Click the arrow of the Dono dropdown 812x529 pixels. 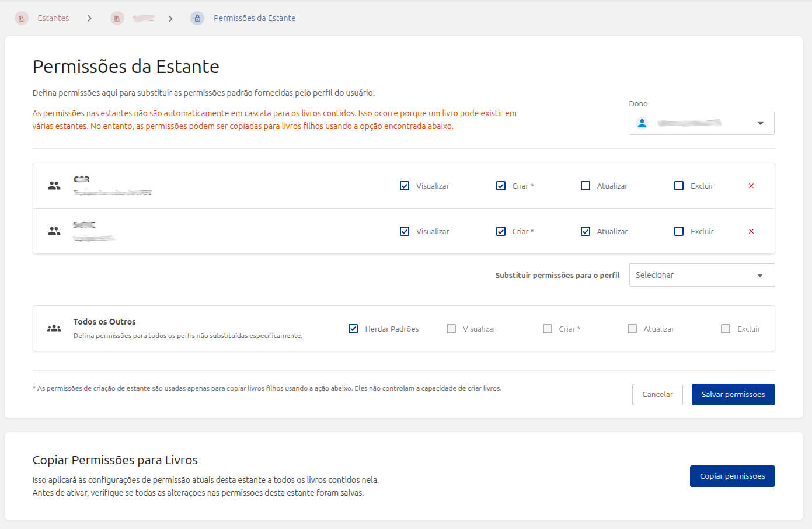point(760,123)
